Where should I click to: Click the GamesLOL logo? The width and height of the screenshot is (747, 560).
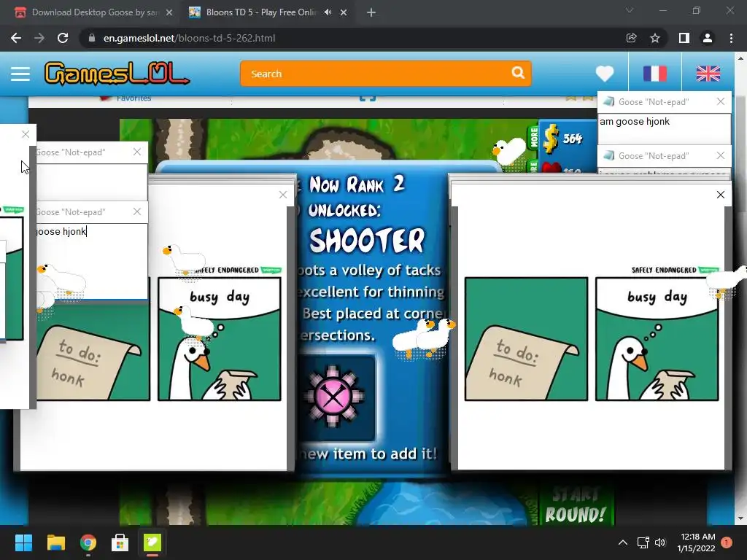pos(117,74)
